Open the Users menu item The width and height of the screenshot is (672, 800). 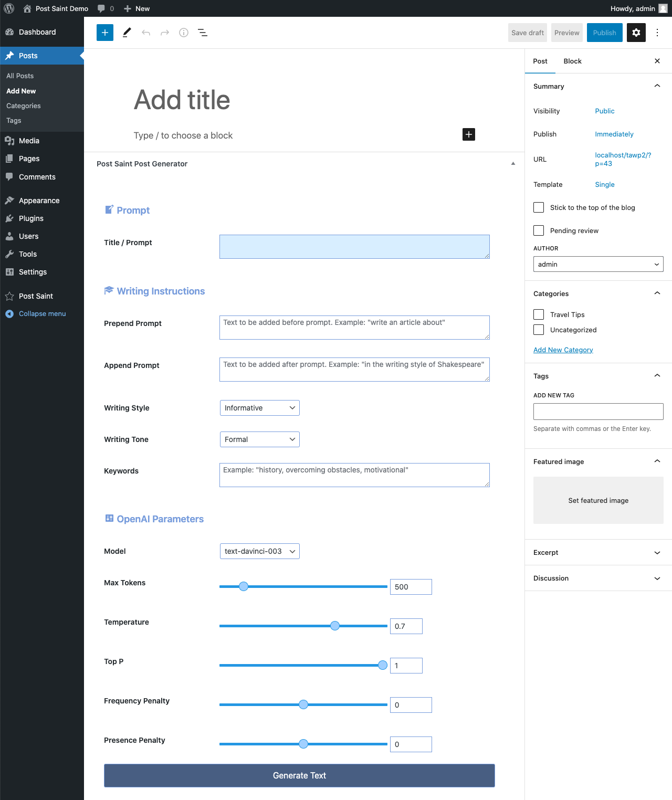(x=42, y=236)
